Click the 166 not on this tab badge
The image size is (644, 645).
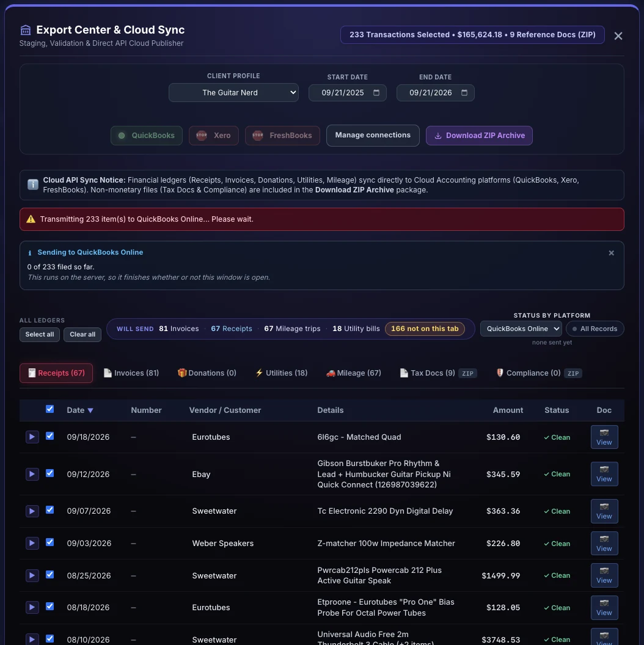(x=425, y=329)
